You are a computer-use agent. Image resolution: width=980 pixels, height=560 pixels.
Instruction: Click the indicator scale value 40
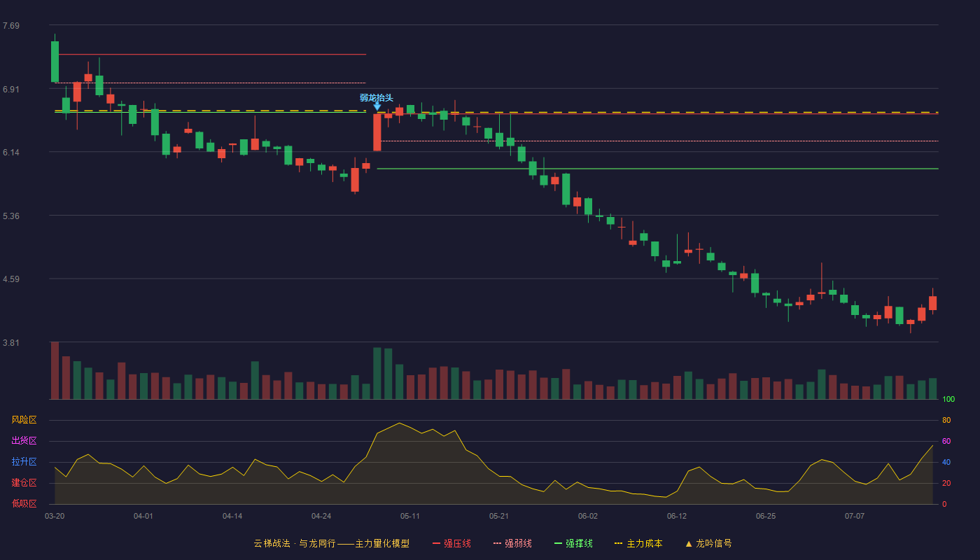[946, 462]
